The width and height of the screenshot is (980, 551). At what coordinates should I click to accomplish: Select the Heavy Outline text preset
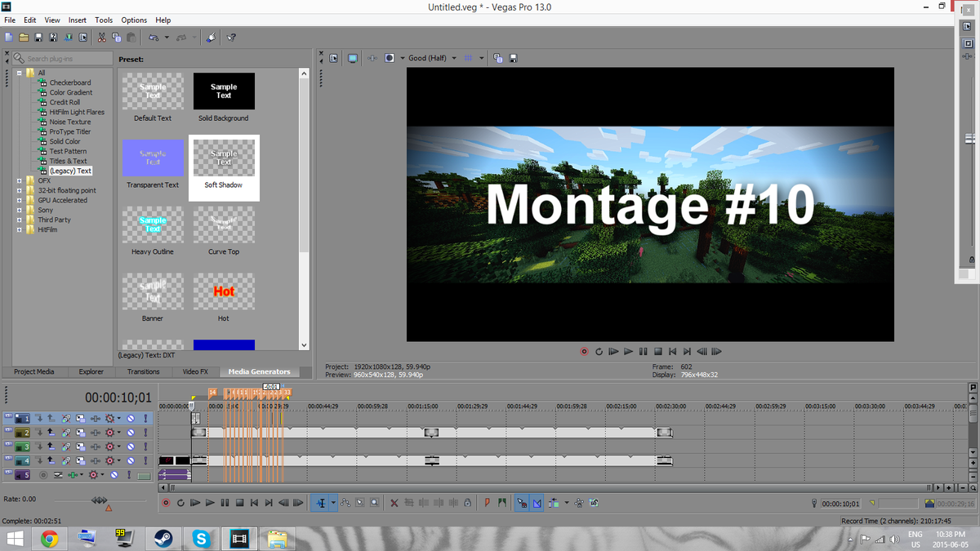[153, 232]
